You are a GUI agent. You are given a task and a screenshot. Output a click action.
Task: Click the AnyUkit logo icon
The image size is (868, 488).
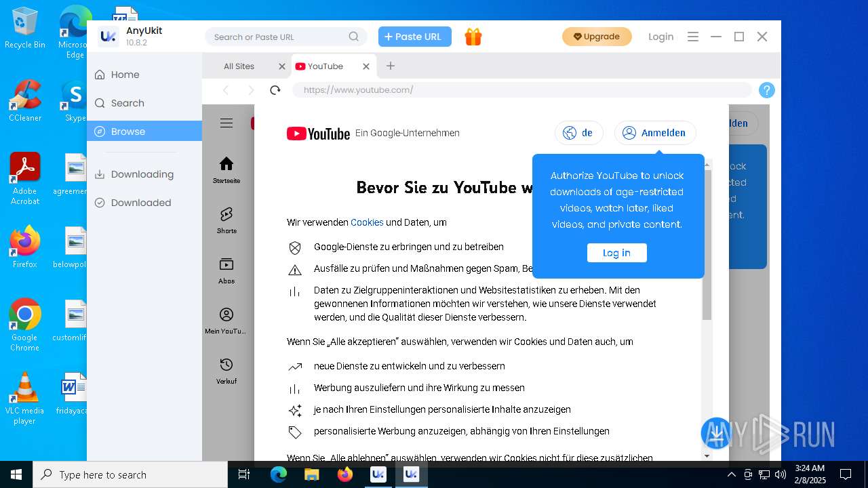coord(108,37)
